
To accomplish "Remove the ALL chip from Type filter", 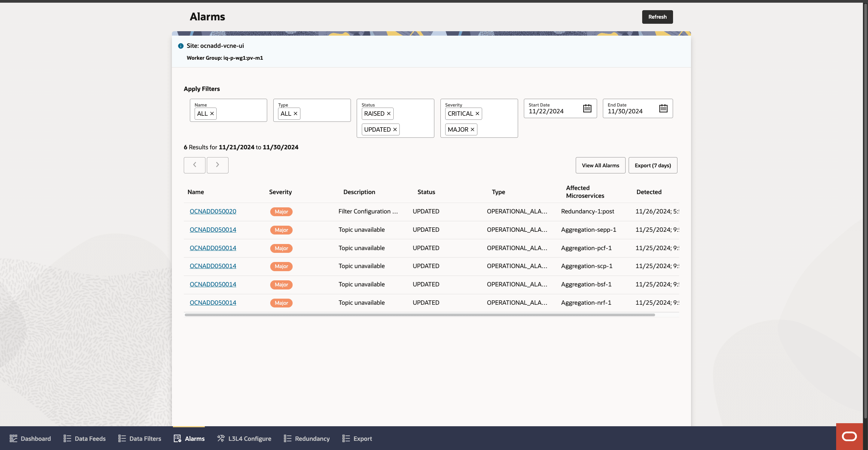I will pos(295,114).
